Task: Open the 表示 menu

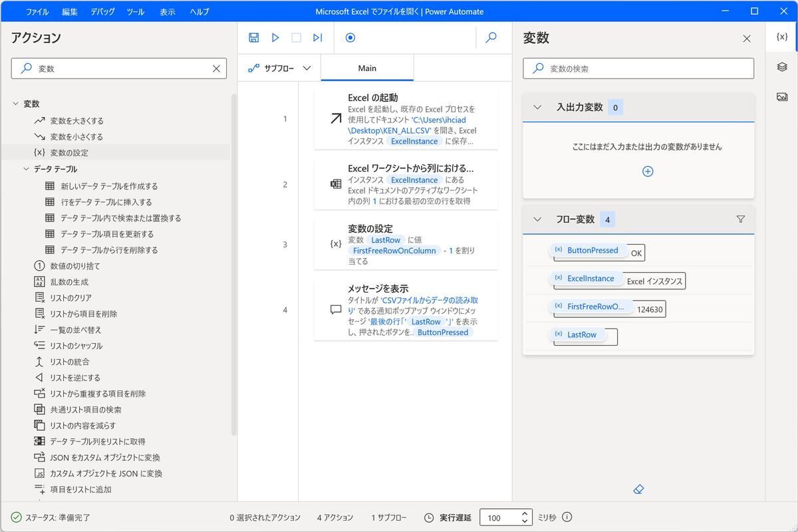Action: coord(168,11)
